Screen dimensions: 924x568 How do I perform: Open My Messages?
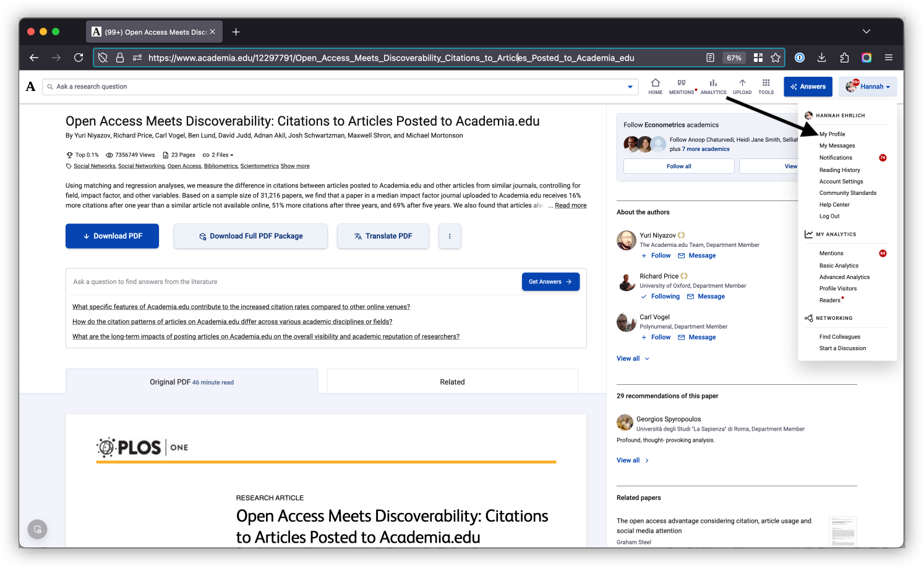pyautogui.click(x=837, y=146)
